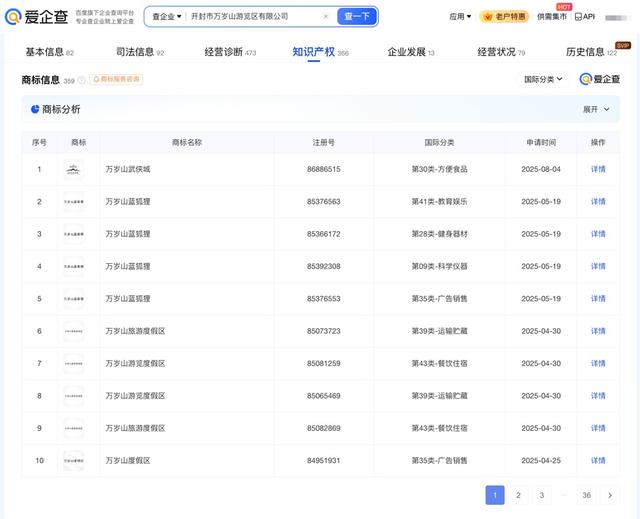Viewport: 640px width, 519px height.
Task: Click the 注册号 column header
Action: pos(324,142)
